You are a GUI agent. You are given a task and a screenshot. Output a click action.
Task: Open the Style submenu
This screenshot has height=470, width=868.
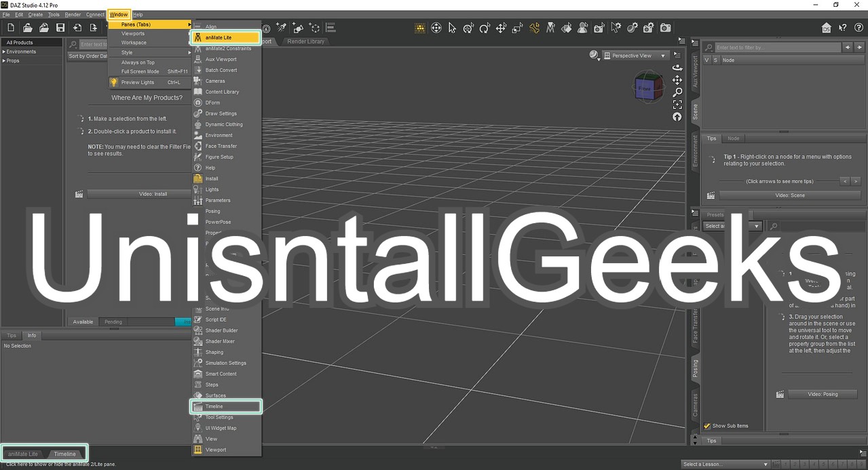click(150, 52)
